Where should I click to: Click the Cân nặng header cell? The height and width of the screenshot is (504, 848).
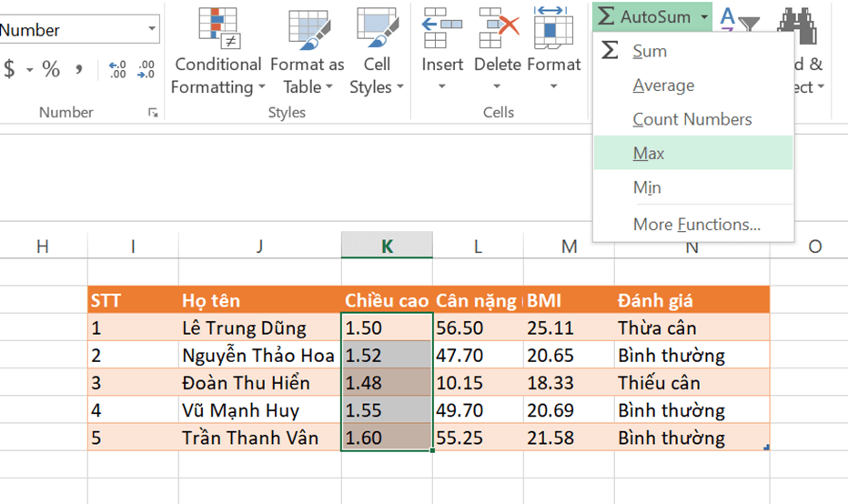pyautogui.click(x=478, y=300)
